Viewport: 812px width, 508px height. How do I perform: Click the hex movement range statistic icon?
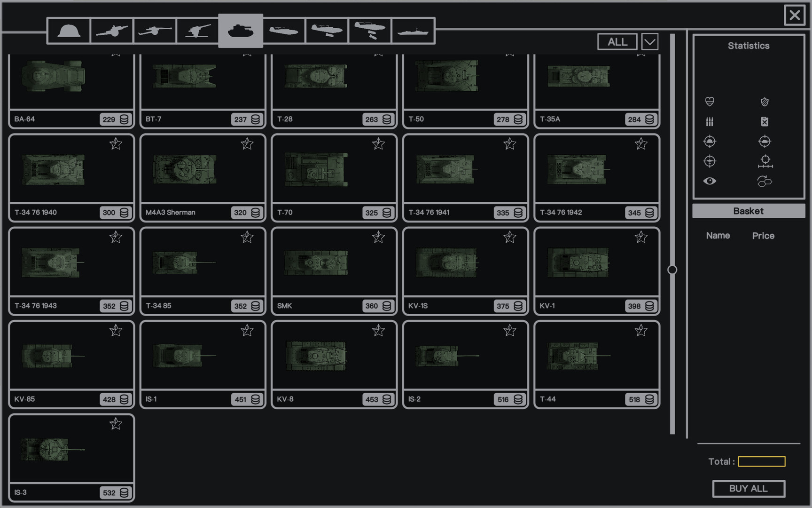(x=765, y=181)
